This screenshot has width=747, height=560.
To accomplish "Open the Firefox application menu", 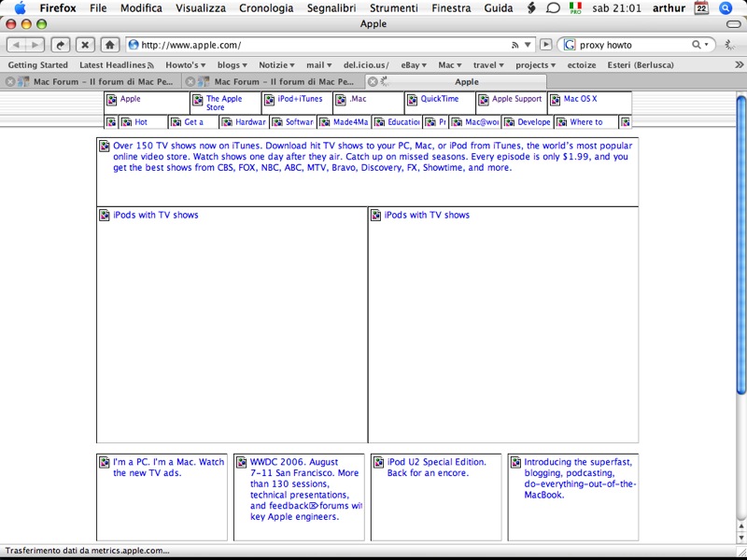I will [x=58, y=8].
